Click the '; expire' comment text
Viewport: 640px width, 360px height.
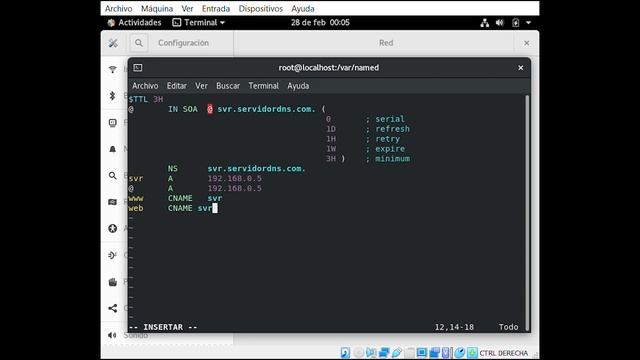click(385, 149)
